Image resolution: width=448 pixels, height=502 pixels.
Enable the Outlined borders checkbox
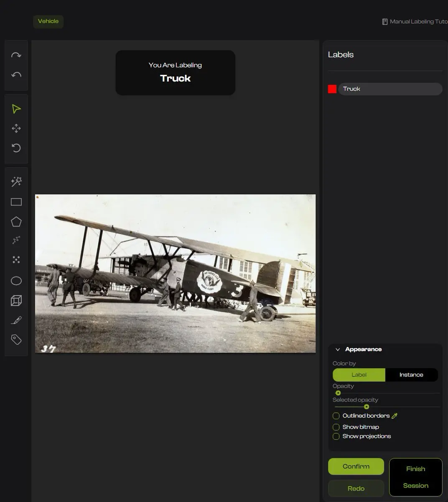(x=336, y=416)
